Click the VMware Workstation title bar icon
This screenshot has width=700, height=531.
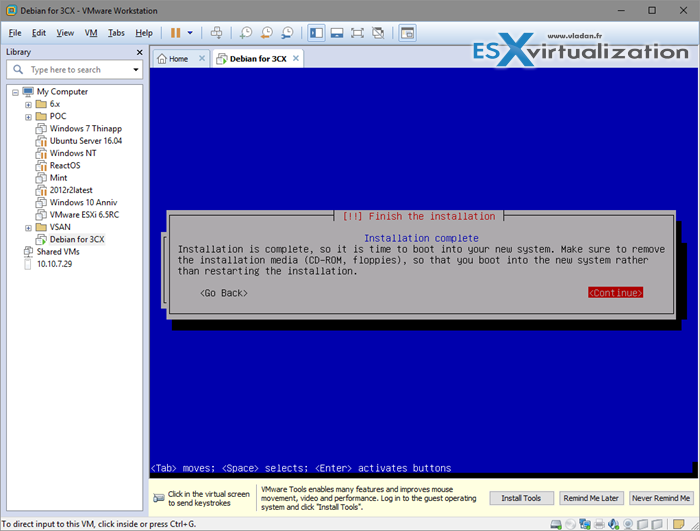11,10
